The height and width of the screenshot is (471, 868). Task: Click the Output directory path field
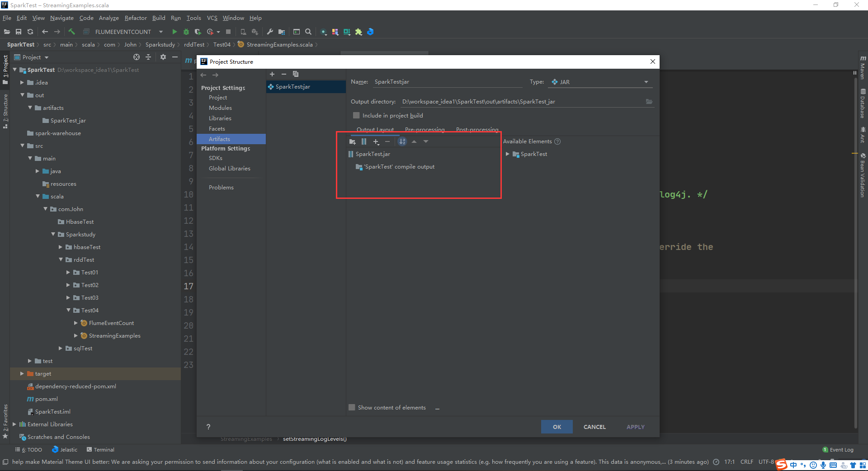pos(523,102)
